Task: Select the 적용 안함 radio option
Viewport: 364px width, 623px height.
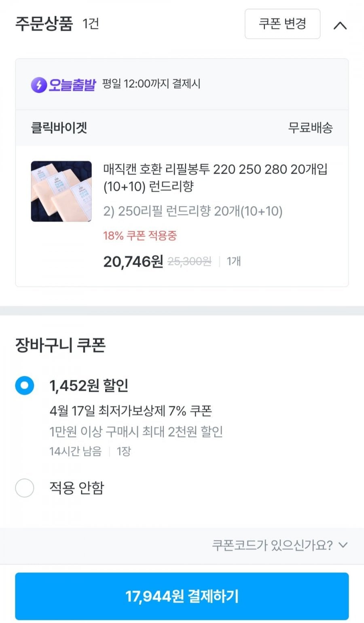Action: pos(25,488)
